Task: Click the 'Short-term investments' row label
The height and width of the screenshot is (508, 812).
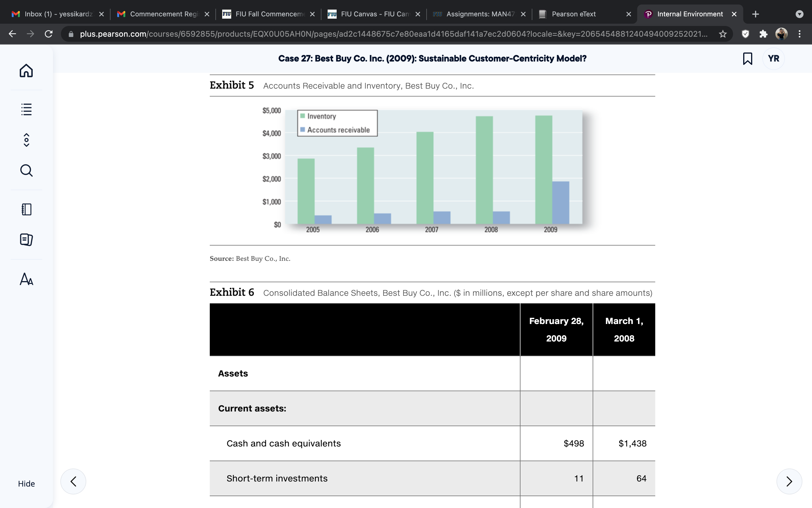Action: [x=277, y=478]
